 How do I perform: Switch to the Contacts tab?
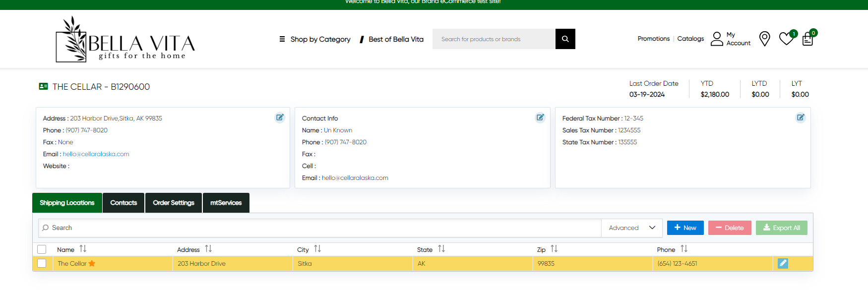click(124, 203)
